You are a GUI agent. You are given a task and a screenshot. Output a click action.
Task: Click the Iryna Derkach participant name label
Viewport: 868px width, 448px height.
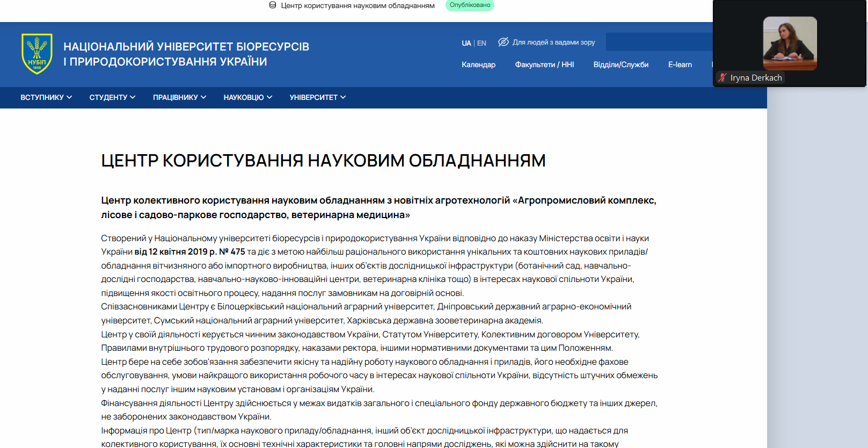coord(756,77)
